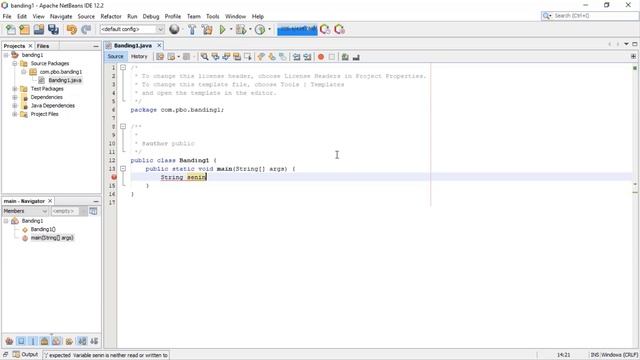640x360 pixels.
Task: Toggle Show Fields filter in Navigator
Action: (21, 341)
